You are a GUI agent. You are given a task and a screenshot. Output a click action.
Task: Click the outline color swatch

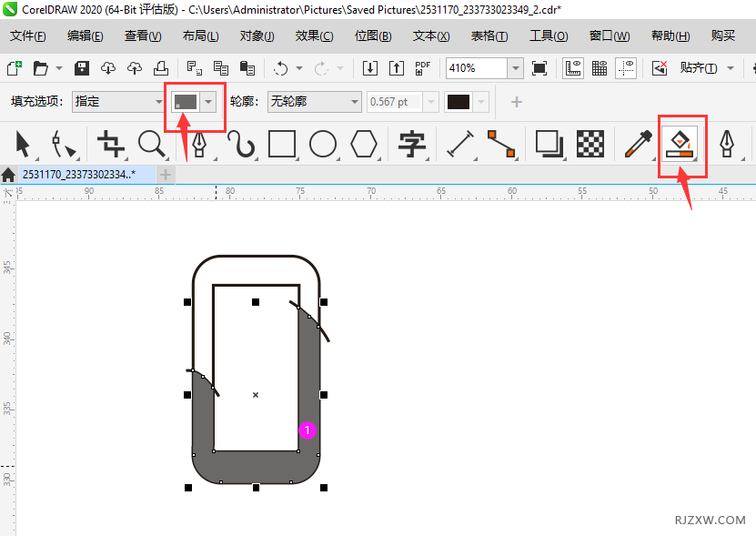(459, 101)
